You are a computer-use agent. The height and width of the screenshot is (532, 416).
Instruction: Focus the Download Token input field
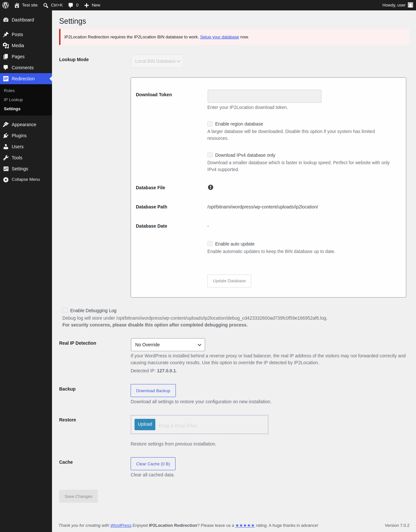tap(265, 96)
